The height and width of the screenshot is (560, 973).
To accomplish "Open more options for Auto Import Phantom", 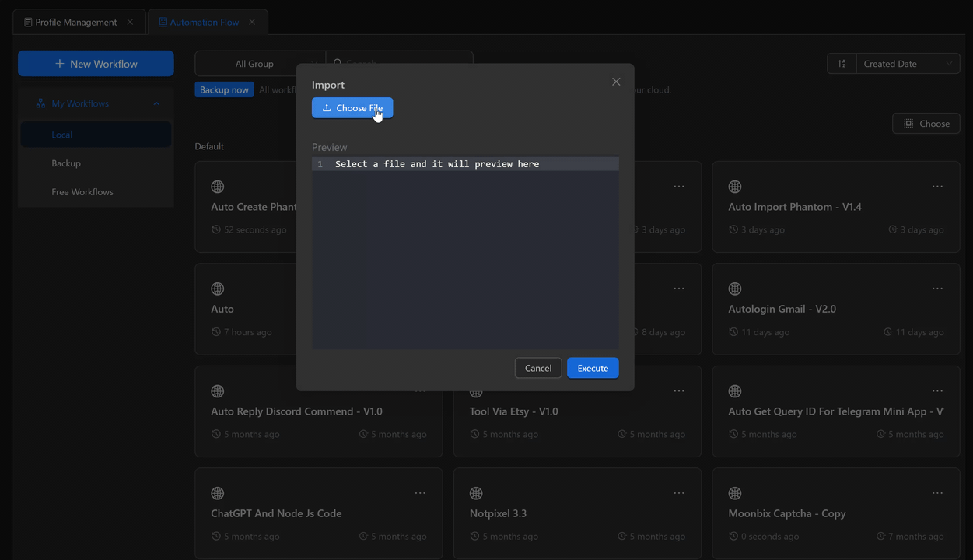I will pos(937,187).
